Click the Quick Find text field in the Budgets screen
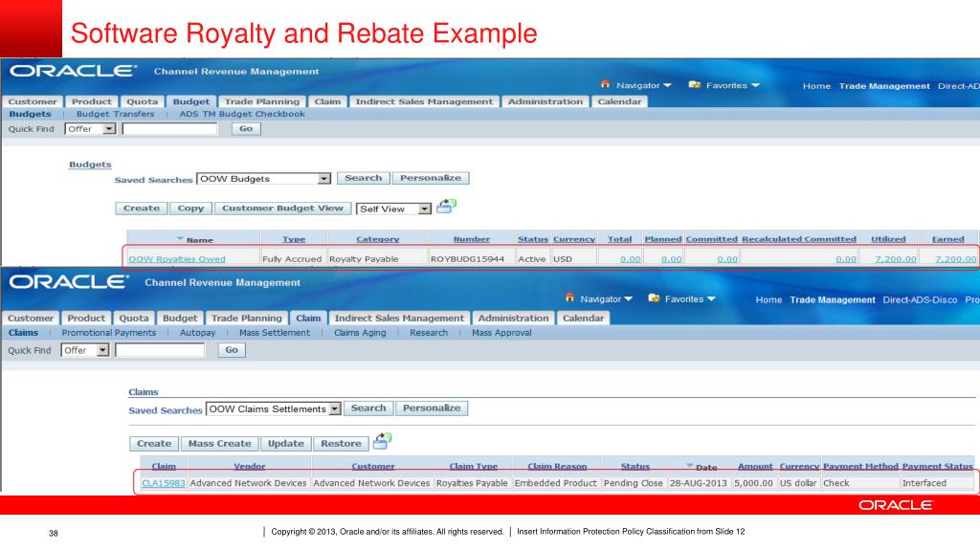The width and height of the screenshot is (980, 551). 170,129
